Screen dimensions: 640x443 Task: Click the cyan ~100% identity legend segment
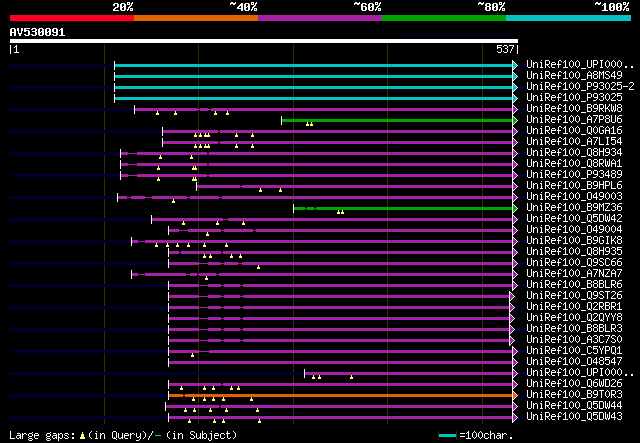click(569, 18)
